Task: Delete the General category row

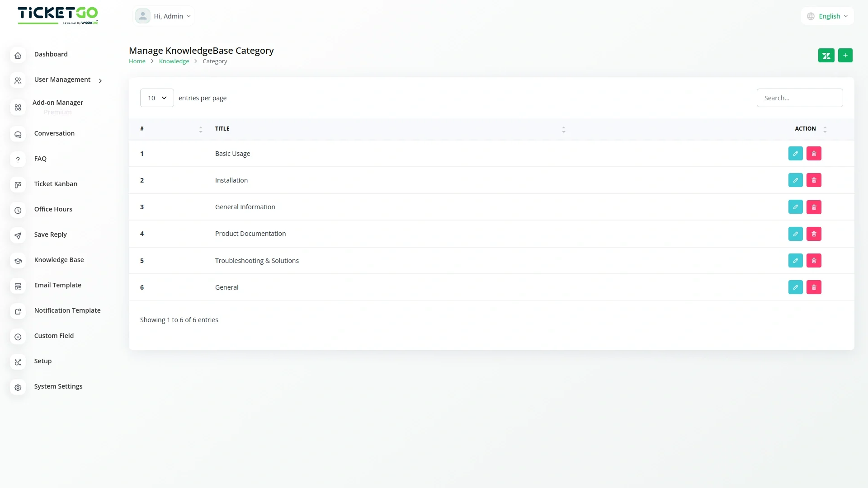Action: click(814, 287)
